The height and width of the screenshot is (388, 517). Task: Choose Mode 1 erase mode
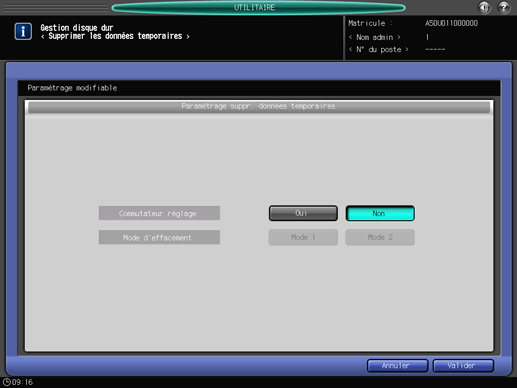pos(303,237)
